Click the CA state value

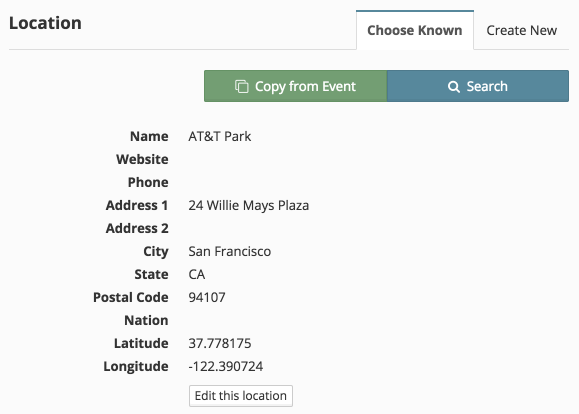tap(197, 274)
